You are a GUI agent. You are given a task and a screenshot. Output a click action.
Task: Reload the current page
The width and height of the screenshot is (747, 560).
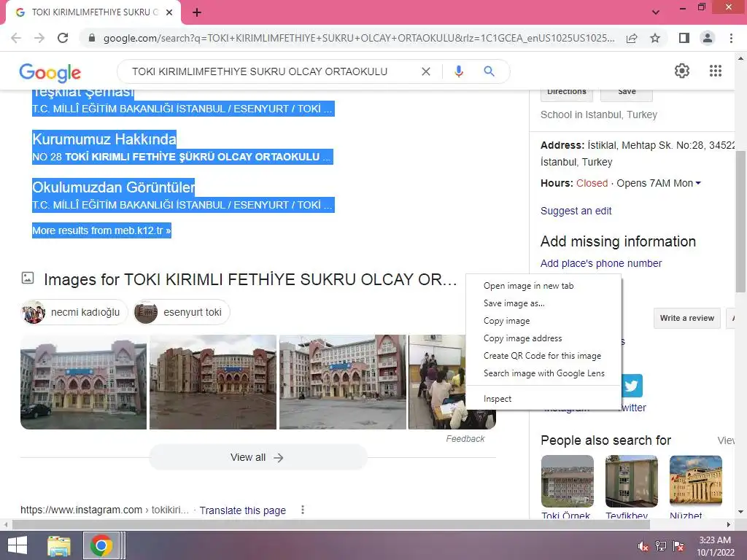63,38
